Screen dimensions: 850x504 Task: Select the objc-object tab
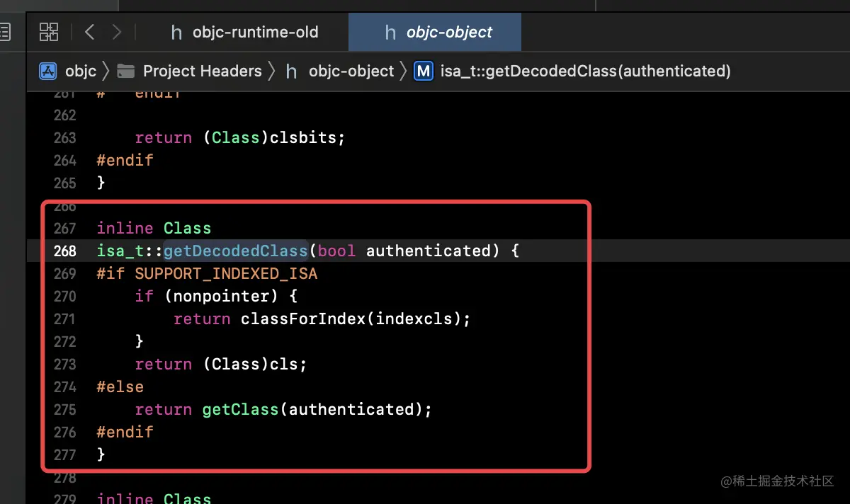435,32
